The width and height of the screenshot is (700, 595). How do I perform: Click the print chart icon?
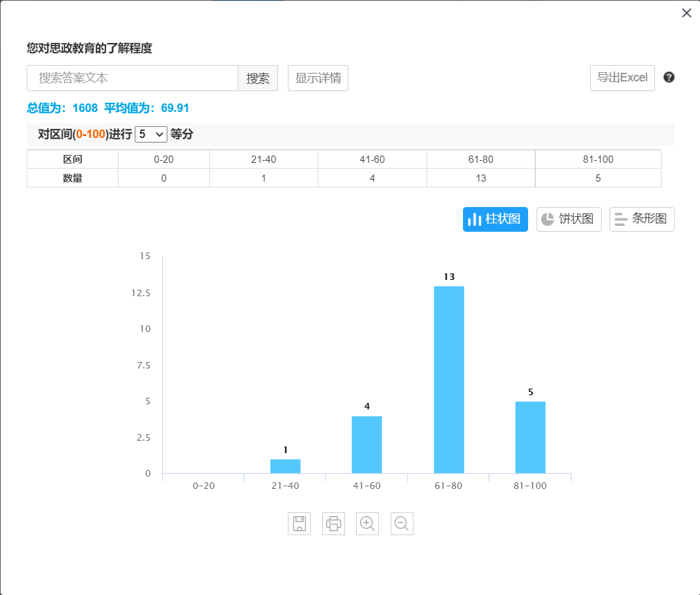(333, 523)
